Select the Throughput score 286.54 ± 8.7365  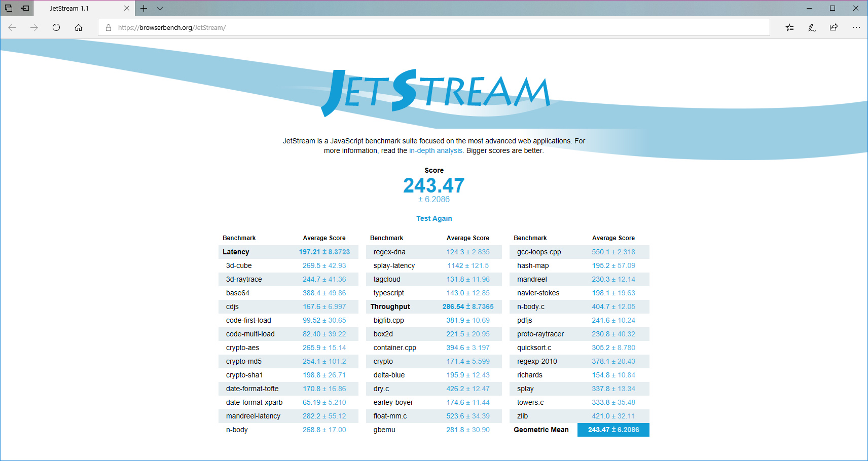click(x=468, y=306)
